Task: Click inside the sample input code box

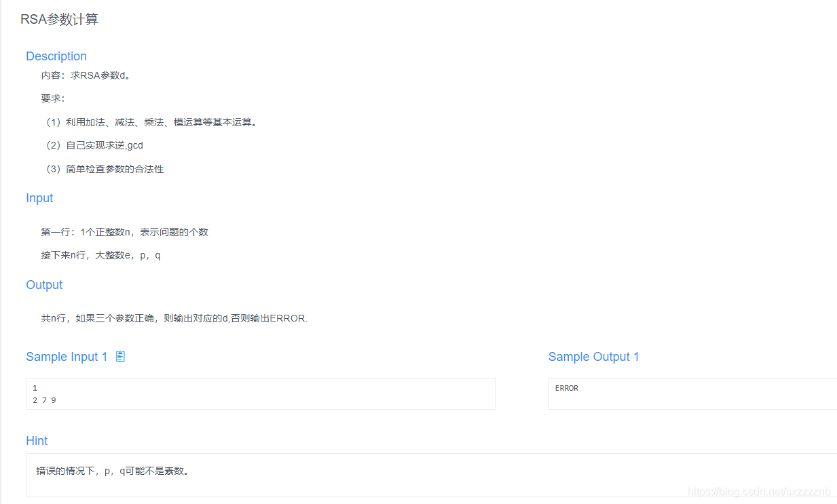Action: pos(260,393)
